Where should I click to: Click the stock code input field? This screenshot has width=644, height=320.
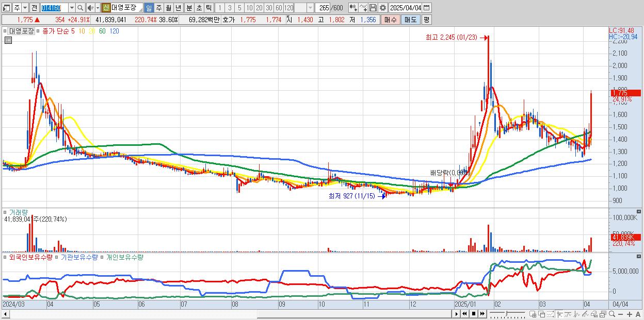[x=54, y=8]
